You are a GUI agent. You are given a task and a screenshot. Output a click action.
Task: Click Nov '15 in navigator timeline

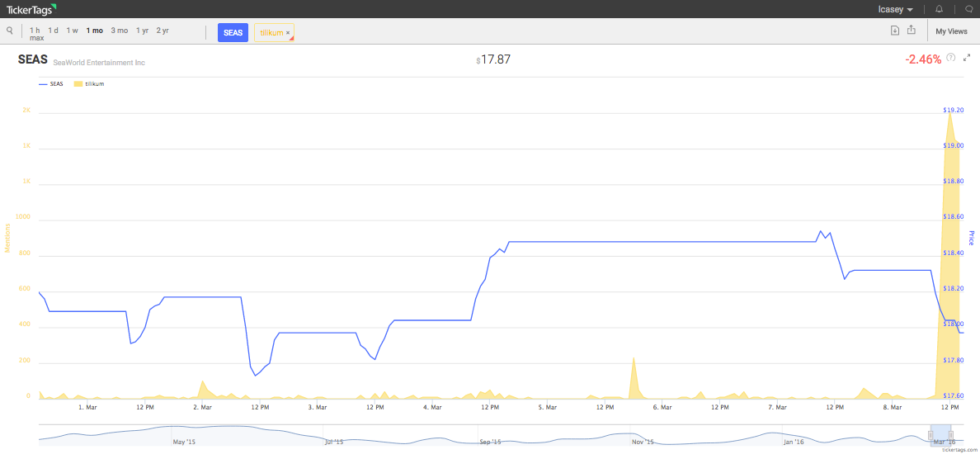click(x=643, y=442)
